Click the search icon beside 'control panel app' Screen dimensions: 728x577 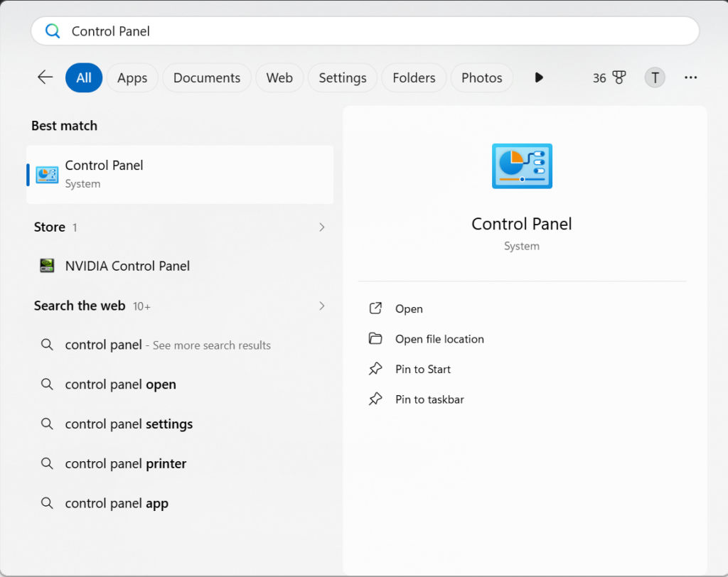pyautogui.click(x=47, y=502)
